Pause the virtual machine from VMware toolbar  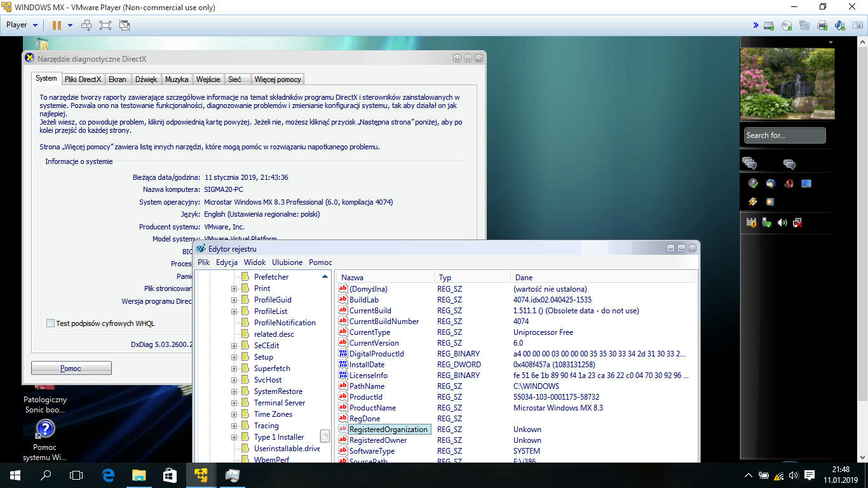click(x=57, y=25)
